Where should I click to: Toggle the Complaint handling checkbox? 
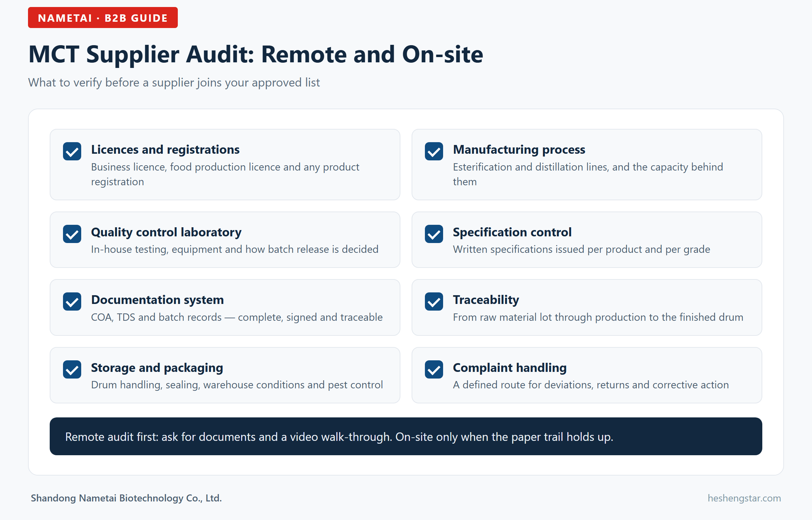coord(434,369)
